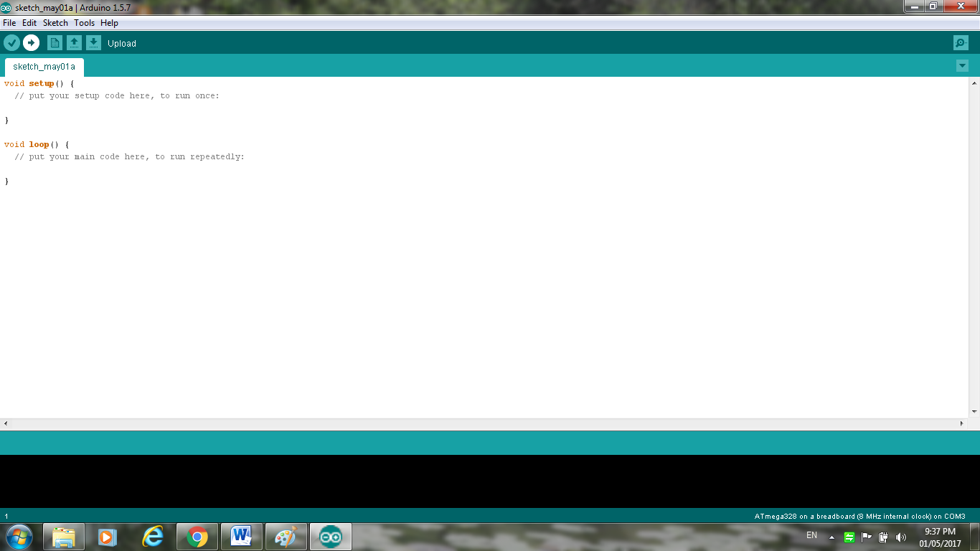980x551 pixels.
Task: Click the closing brace of setup function
Action: [x=6, y=121]
